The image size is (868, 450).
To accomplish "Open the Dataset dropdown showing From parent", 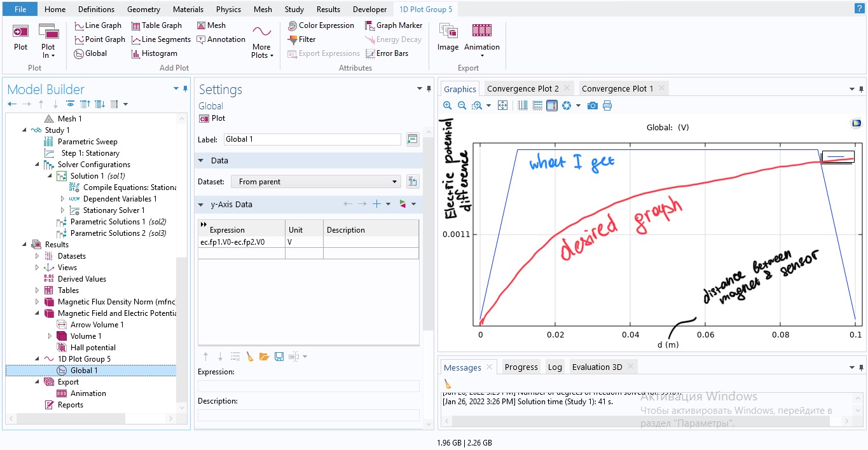I will (315, 182).
